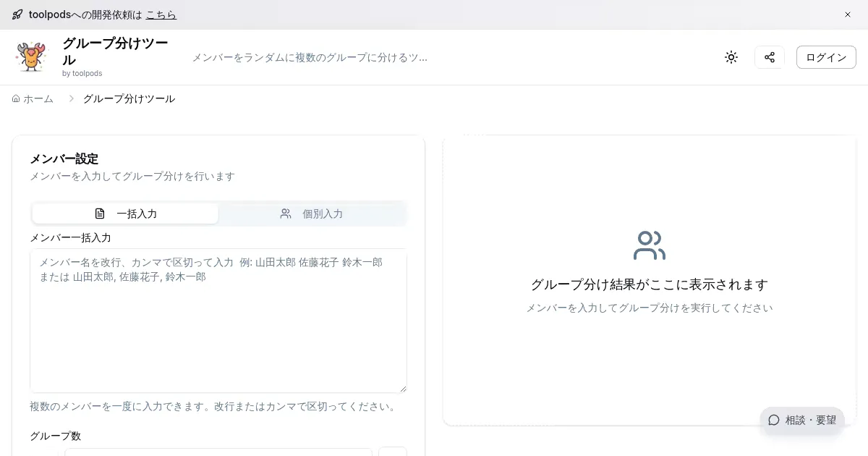Open the こちら development request link
868x456 pixels.
161,14
